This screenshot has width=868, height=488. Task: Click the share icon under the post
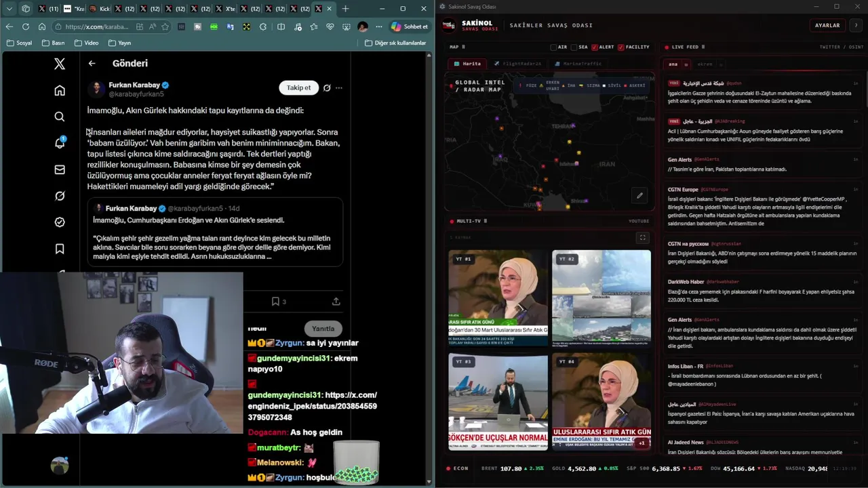pos(336,302)
